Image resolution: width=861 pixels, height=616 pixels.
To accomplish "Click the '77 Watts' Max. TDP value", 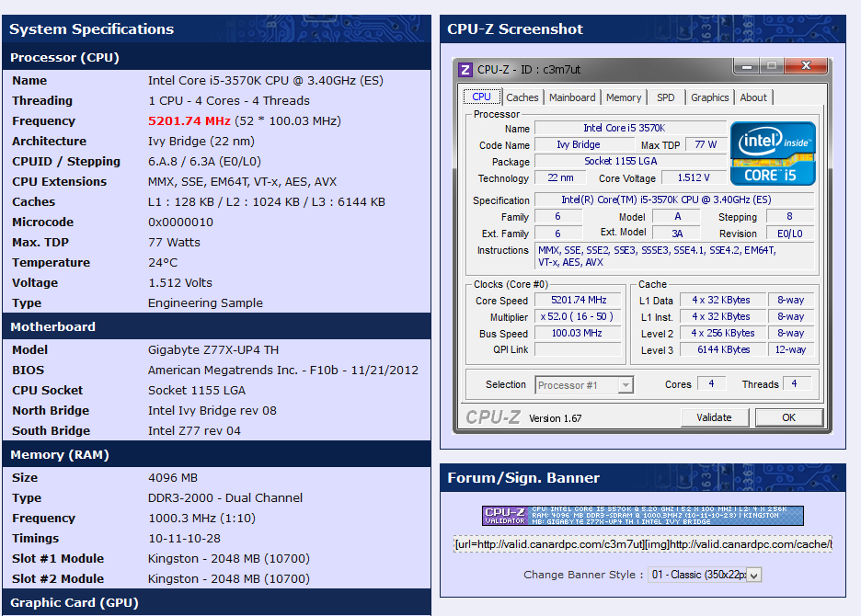I will (x=174, y=243).
